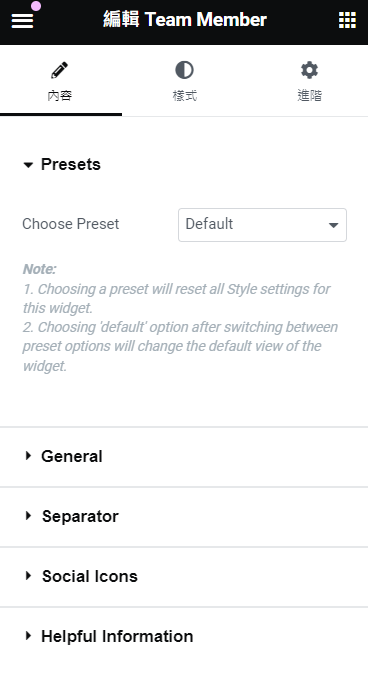Image resolution: width=368 pixels, height=689 pixels.
Task: Click the pink notification dot on menu
Action: click(36, 6)
